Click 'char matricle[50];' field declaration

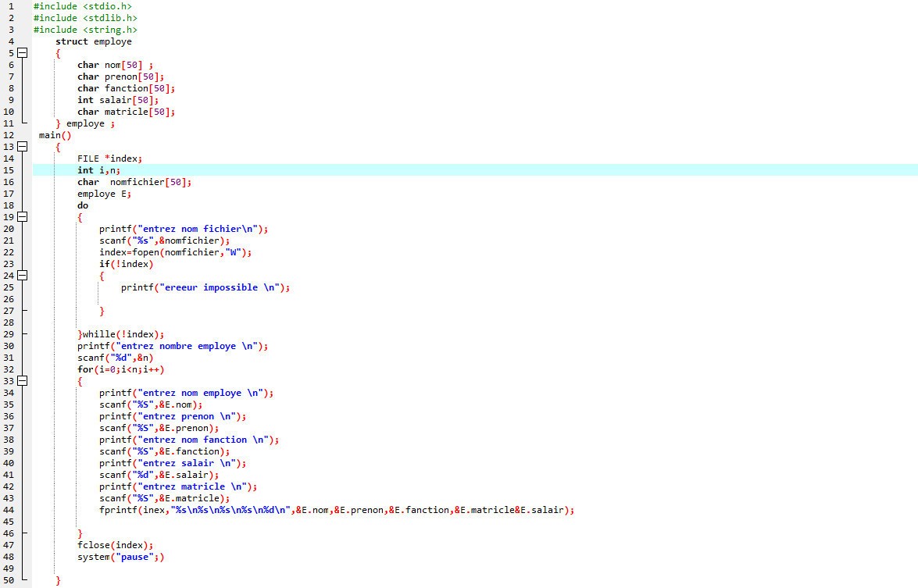tap(126, 112)
